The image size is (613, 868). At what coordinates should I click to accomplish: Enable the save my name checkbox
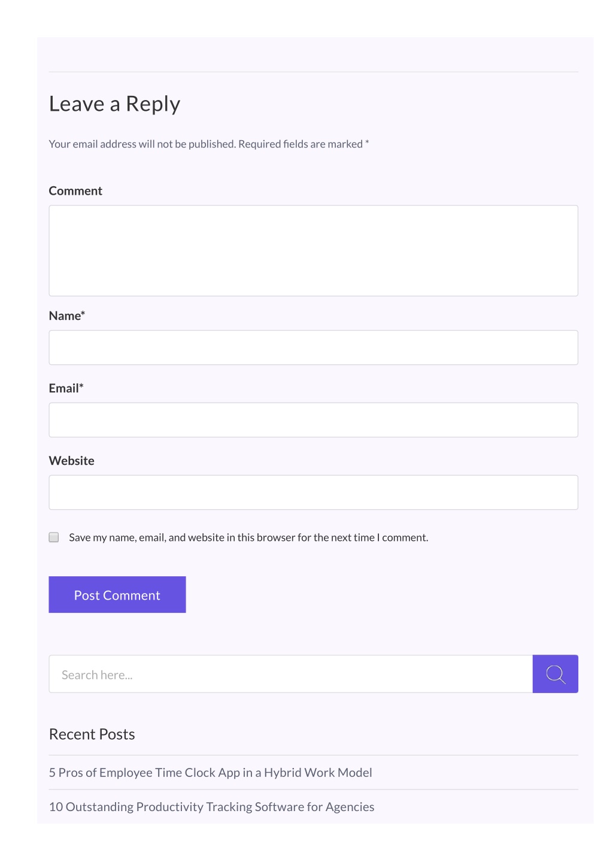click(54, 537)
